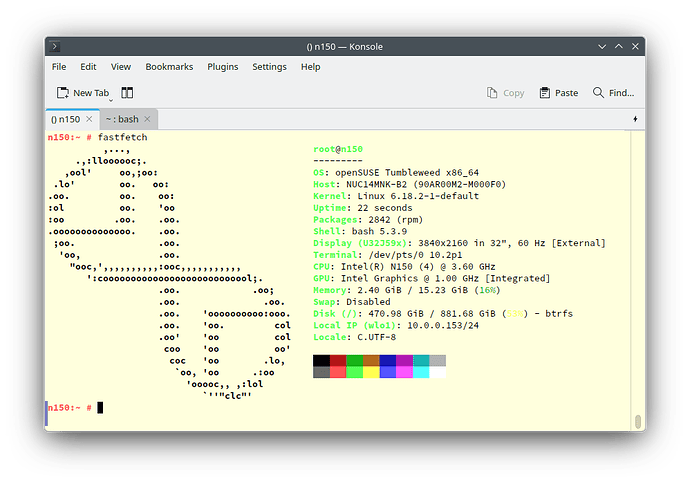Click the cyan bright color block
The image size is (690, 483).
point(421,372)
